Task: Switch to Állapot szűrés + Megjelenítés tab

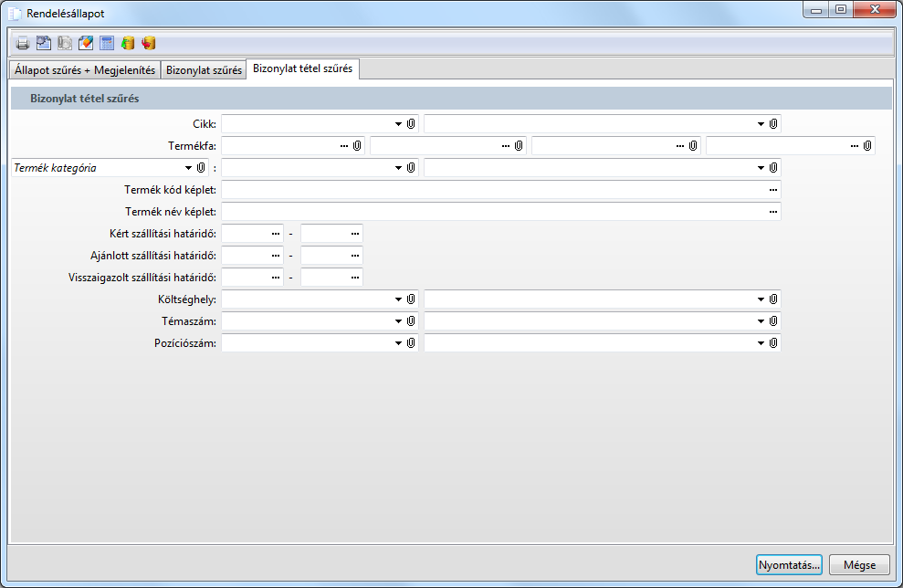Action: 85,69
